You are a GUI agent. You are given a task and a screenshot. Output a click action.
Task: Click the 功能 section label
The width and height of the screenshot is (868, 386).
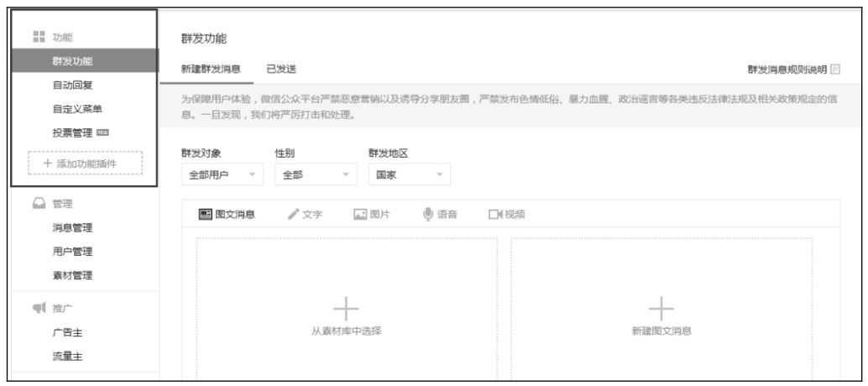(x=63, y=38)
